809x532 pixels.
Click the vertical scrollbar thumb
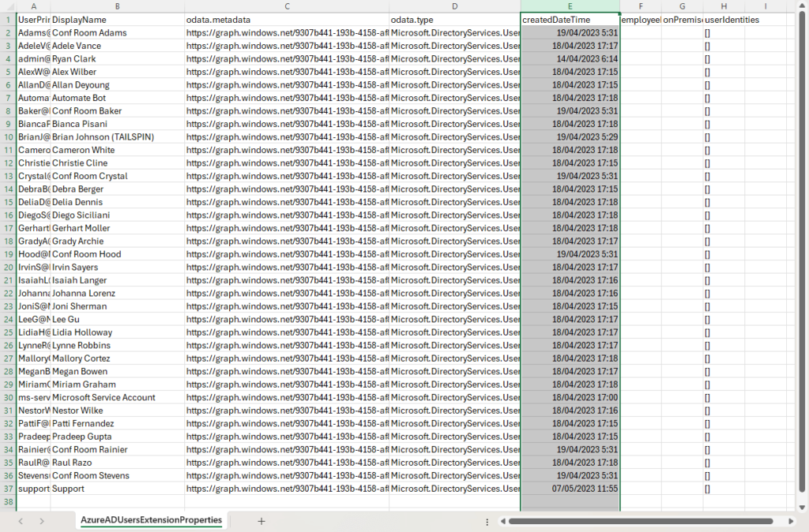pyautogui.click(x=802, y=253)
